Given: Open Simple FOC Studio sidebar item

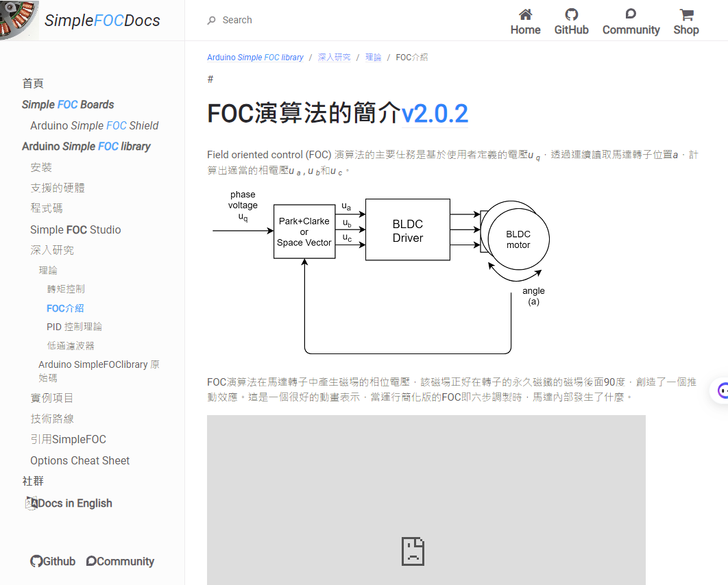Looking at the screenshot, I should (x=75, y=229).
